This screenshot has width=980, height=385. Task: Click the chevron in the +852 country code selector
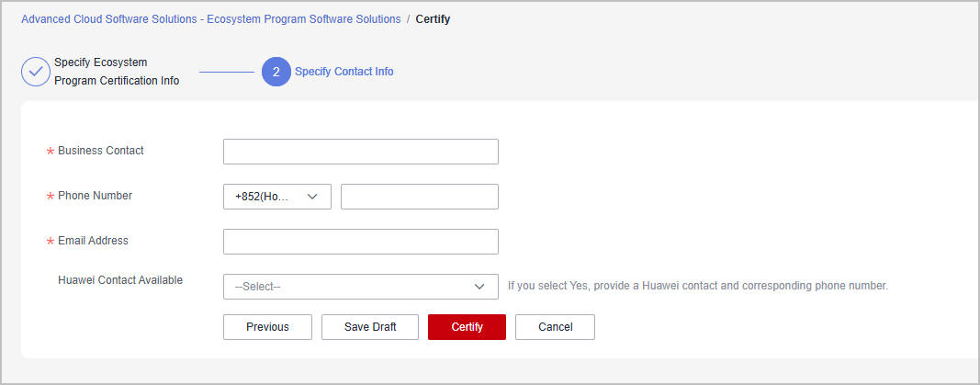click(x=312, y=197)
